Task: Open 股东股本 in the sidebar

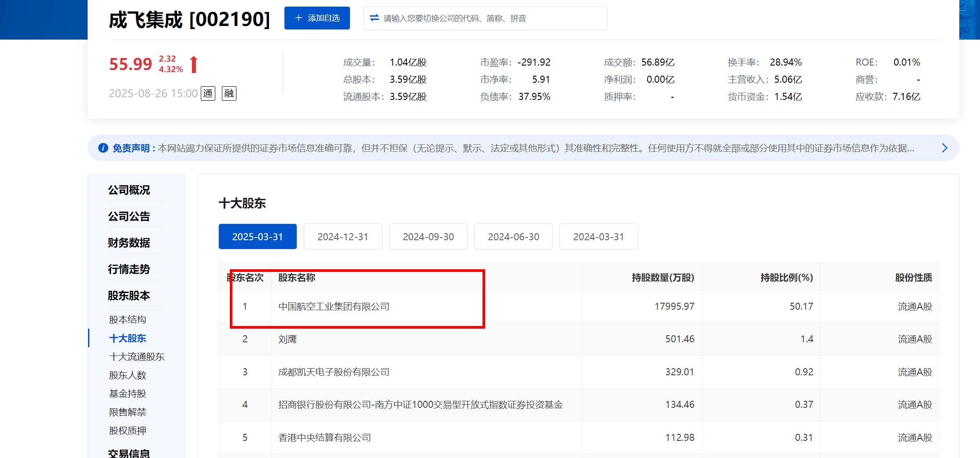Action: click(129, 296)
